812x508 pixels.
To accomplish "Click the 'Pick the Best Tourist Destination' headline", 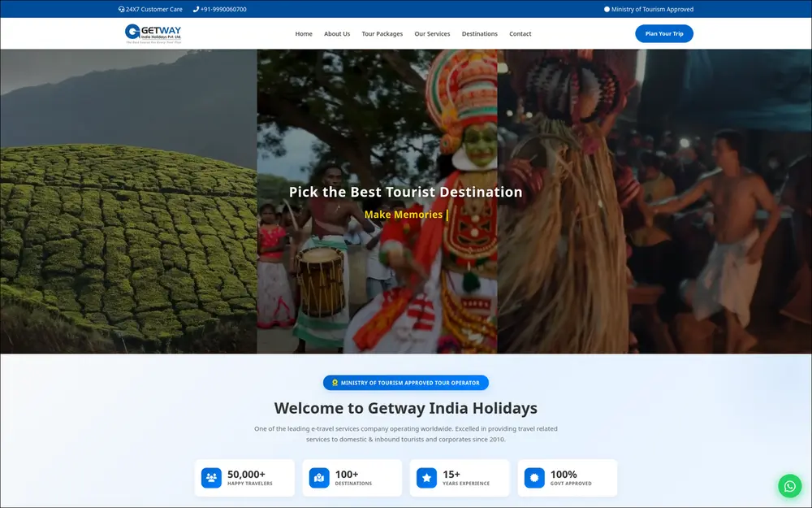I will click(405, 192).
